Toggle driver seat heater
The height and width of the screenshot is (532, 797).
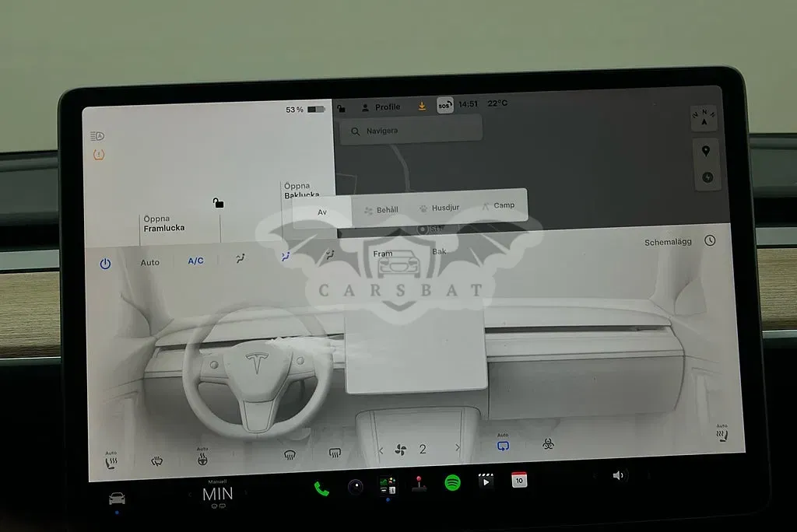pyautogui.click(x=111, y=461)
